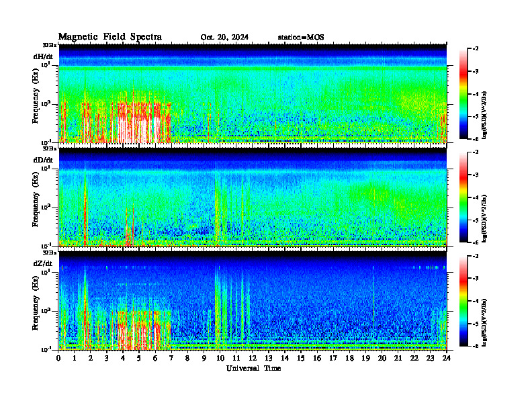The image size is (532, 411).
Task: Click the dD/dt spectrogram plot
Action: coord(253,197)
